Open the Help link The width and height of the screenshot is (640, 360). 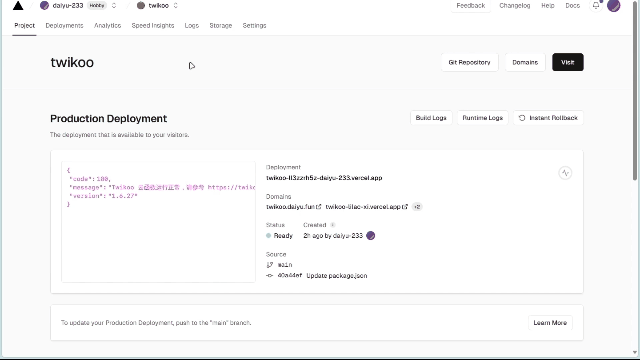click(548, 6)
